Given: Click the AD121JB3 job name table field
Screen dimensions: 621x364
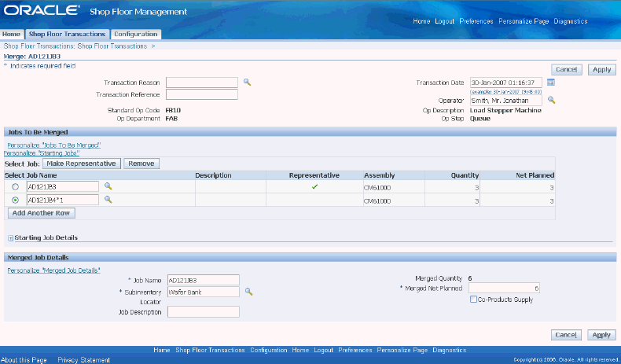Looking at the screenshot, I should pyautogui.click(x=63, y=186).
